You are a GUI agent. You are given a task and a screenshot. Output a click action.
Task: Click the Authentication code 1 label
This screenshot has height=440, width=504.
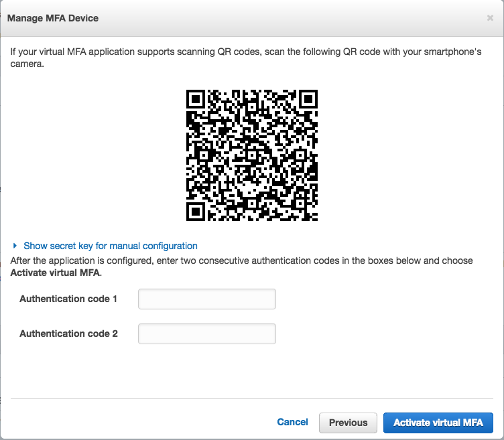coord(68,299)
